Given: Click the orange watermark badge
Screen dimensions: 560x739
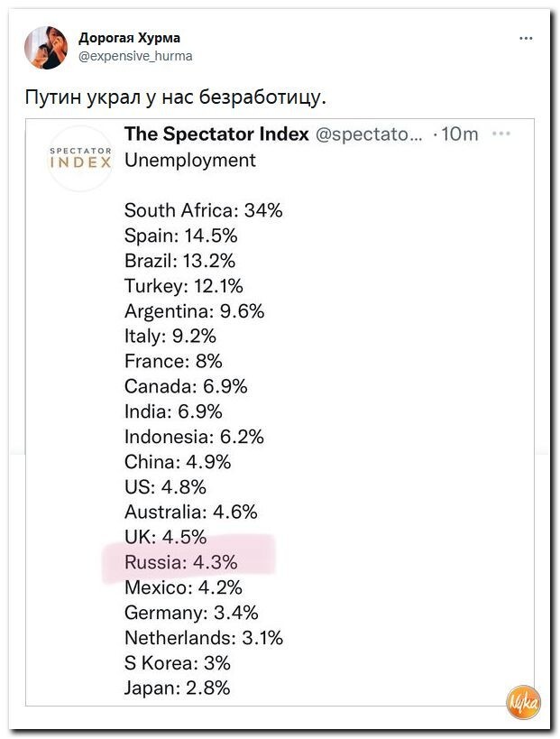Looking at the screenshot, I should [x=523, y=702].
